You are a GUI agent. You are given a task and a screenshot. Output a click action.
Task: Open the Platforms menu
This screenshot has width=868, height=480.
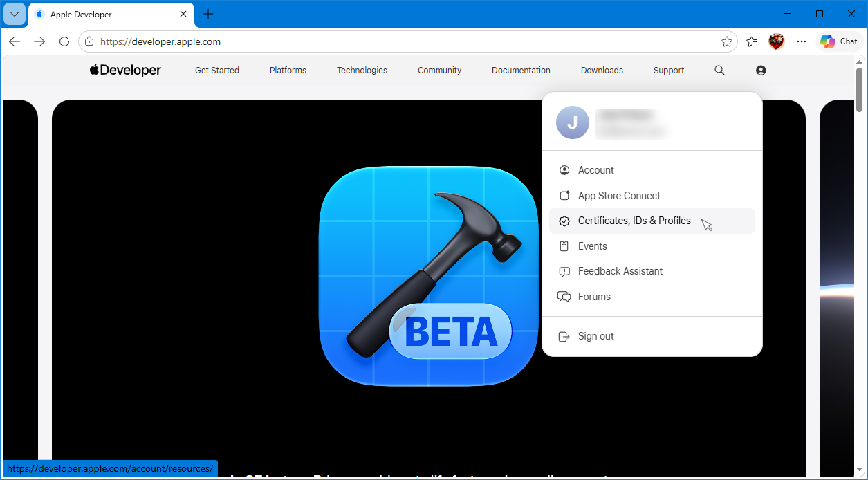(x=288, y=70)
